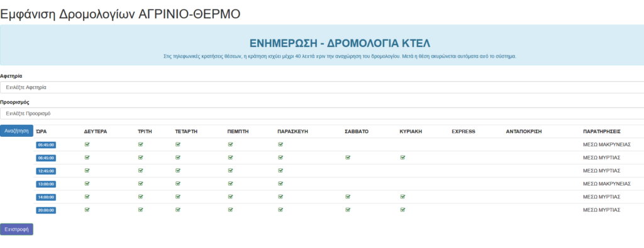Select the 13:00:00 departure time badge
Screen dimensions: 644x248
(46, 184)
